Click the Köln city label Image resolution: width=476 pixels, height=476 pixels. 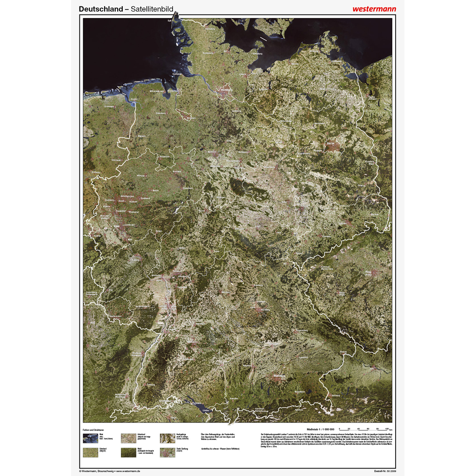point(116,226)
